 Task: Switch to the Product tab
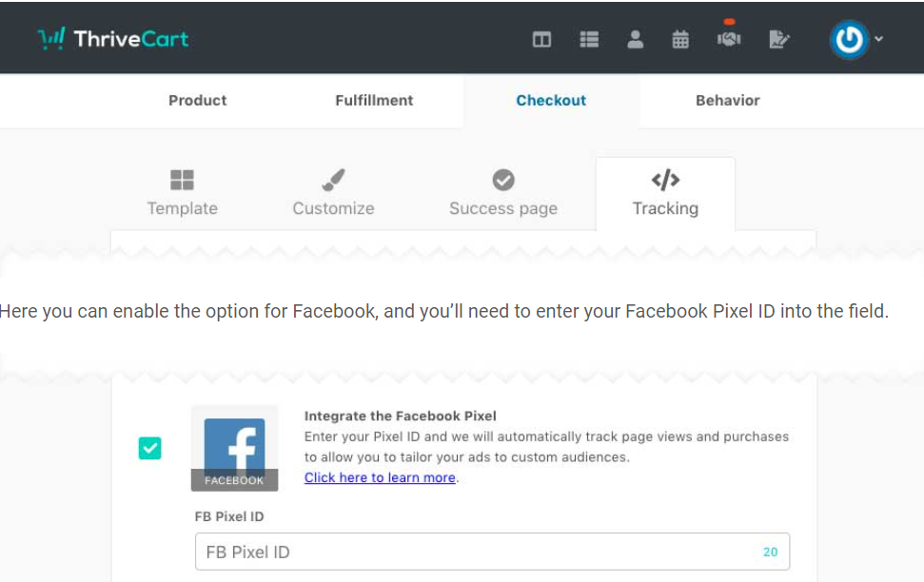click(x=198, y=101)
